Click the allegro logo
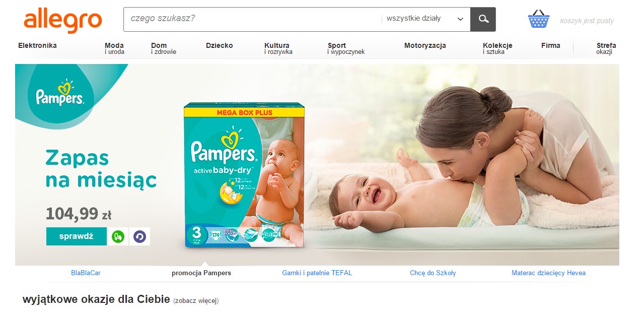Screen dimensions: 644x314 (63, 20)
